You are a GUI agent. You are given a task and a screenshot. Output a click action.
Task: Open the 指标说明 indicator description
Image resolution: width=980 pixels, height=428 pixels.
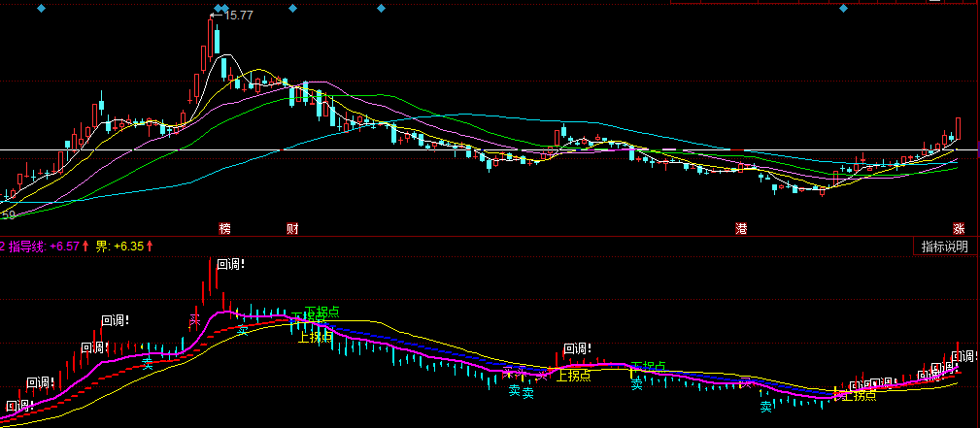(945, 247)
